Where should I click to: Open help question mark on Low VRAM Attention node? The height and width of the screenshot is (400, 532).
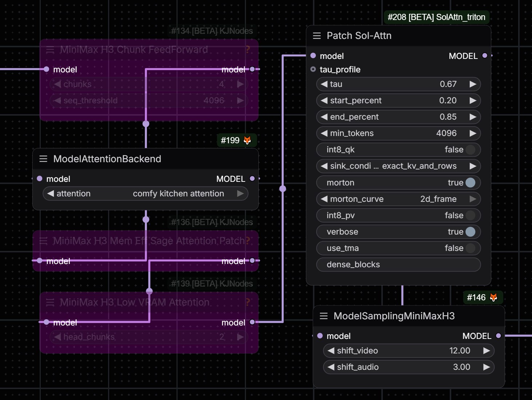248,302
